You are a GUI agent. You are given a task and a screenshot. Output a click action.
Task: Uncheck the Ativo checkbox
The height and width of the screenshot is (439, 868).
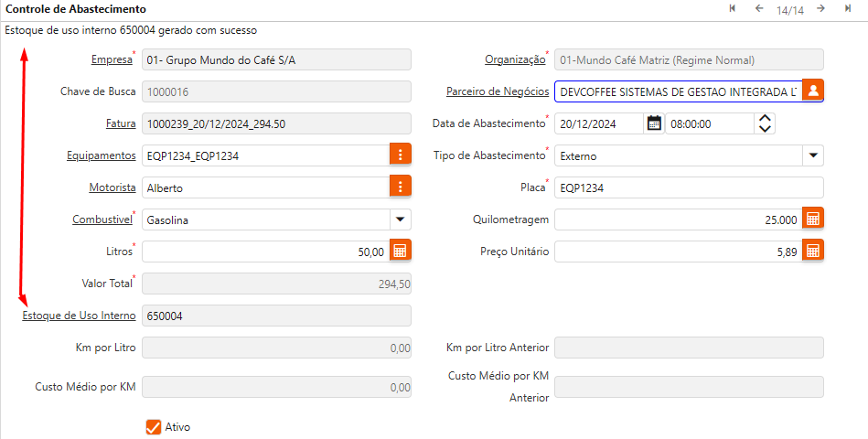tap(154, 427)
